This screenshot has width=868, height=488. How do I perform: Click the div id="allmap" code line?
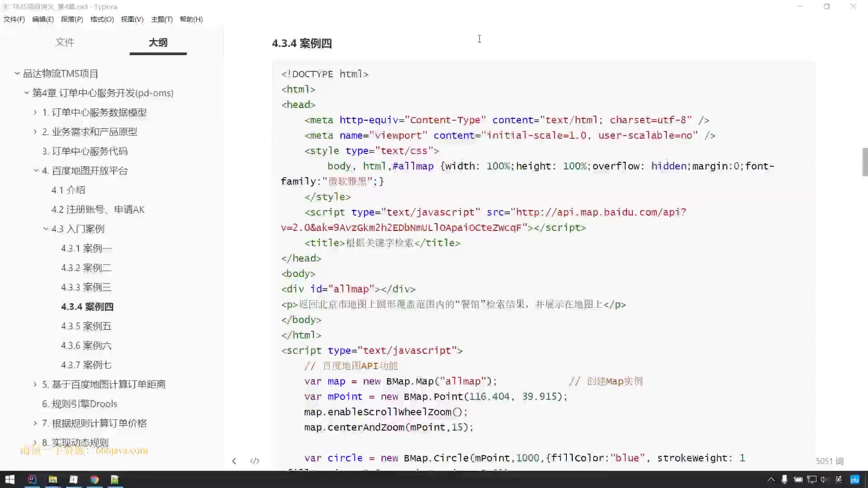click(348, 289)
